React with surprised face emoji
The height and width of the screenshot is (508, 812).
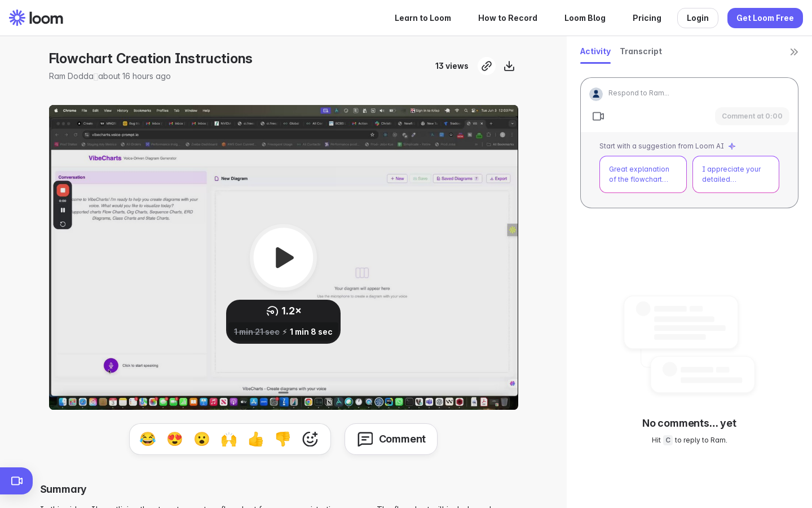[202, 439]
